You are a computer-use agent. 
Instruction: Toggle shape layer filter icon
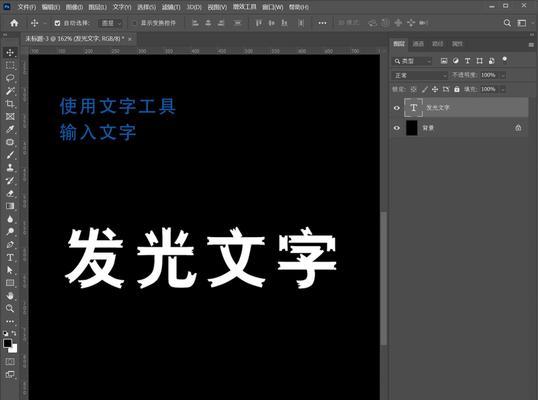[x=479, y=61]
